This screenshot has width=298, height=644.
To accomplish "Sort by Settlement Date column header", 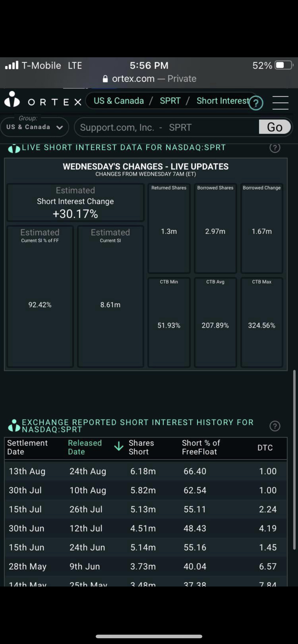I will point(27,447).
